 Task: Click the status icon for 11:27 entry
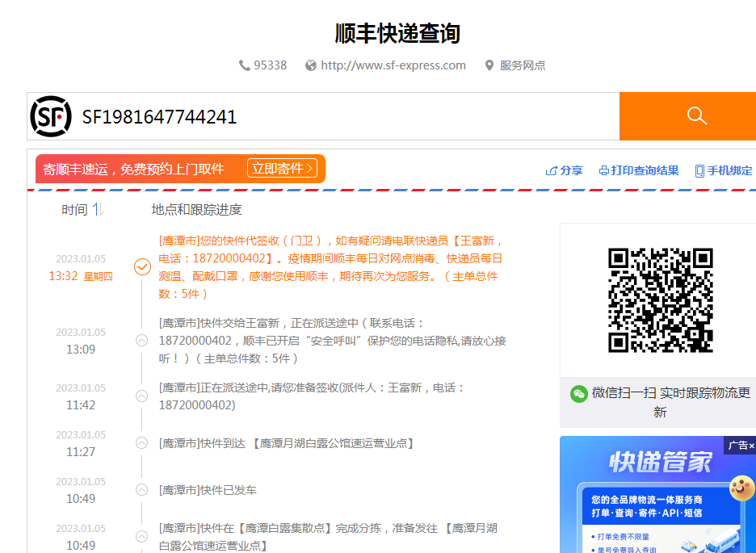pyautogui.click(x=142, y=442)
